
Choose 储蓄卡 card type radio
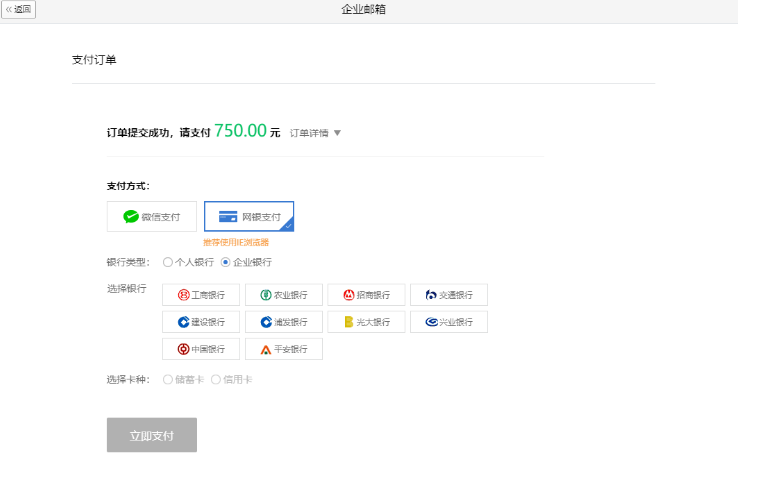click(168, 379)
